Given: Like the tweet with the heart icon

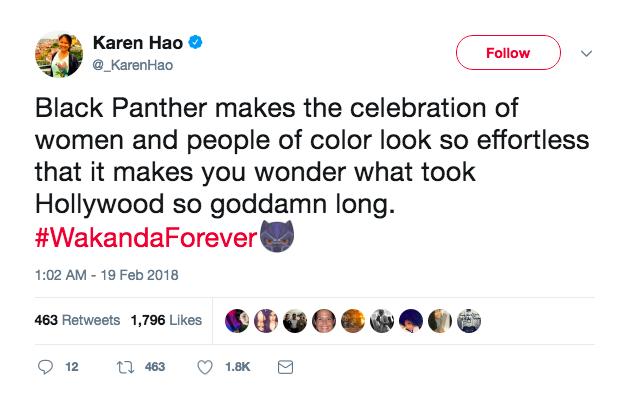Looking at the screenshot, I should tap(205, 367).
